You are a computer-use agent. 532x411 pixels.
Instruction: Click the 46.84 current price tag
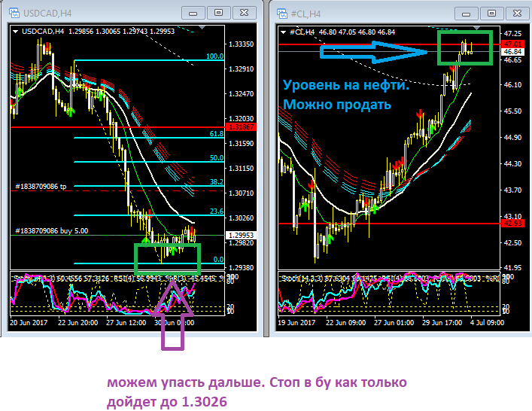coord(512,52)
